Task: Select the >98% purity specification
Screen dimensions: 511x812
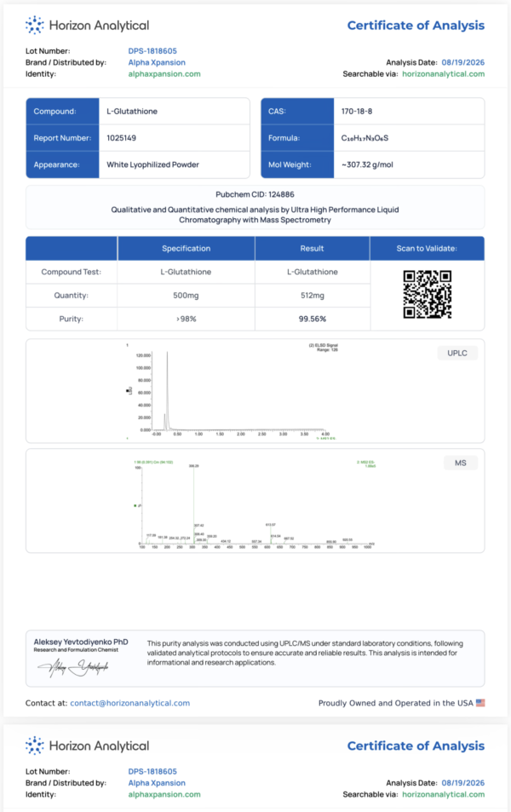Action: coord(186,319)
